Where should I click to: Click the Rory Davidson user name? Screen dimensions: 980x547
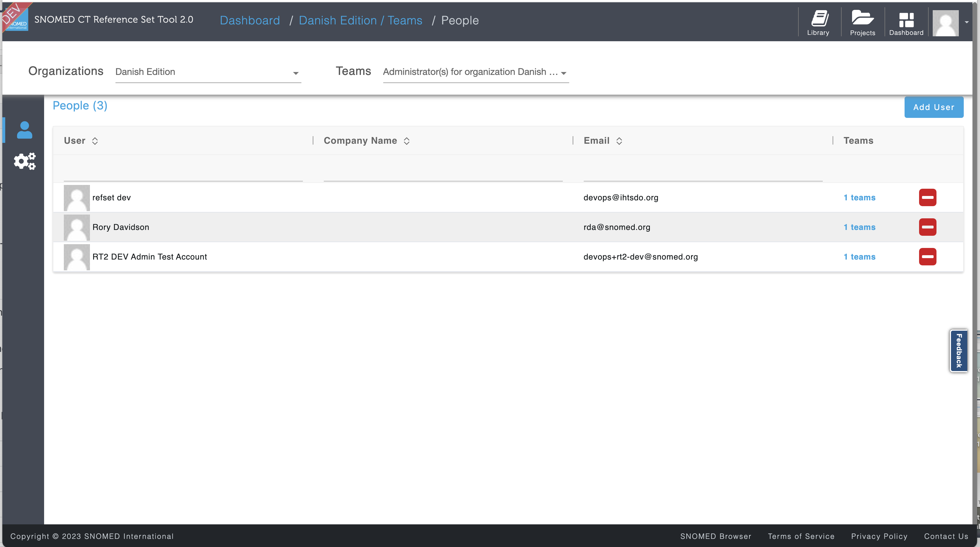(x=121, y=227)
